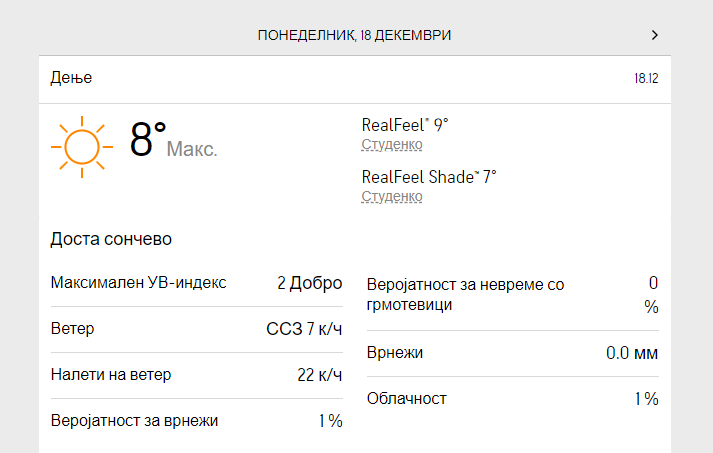Click the Макс. label beside temperature
Image resolution: width=713 pixels, height=453 pixels.
(191, 150)
